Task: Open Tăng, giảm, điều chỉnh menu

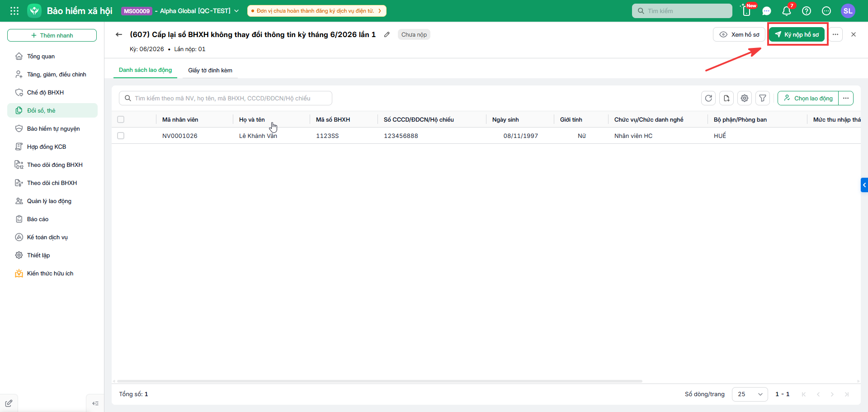Action: (x=52, y=74)
